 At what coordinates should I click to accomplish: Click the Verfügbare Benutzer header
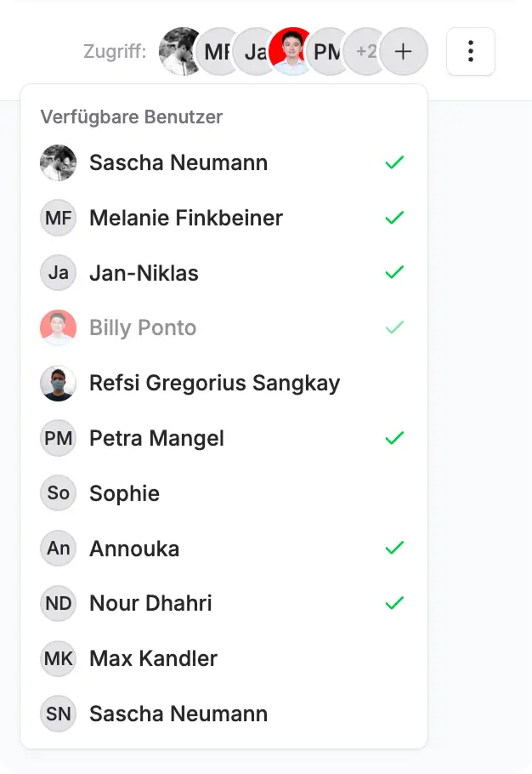(130, 117)
